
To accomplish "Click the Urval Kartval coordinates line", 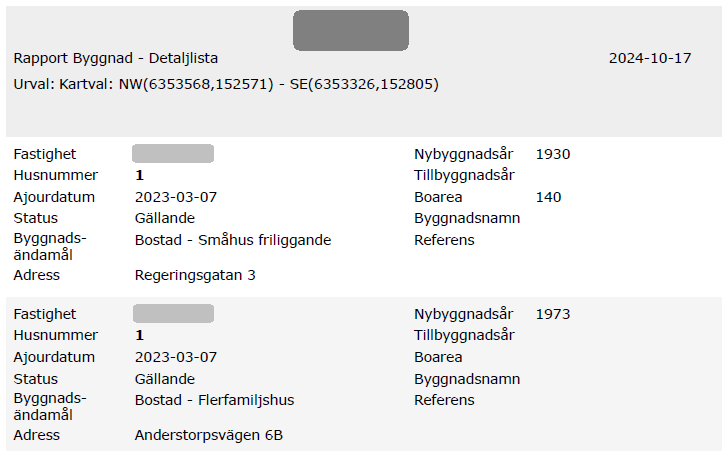I will click(x=226, y=84).
